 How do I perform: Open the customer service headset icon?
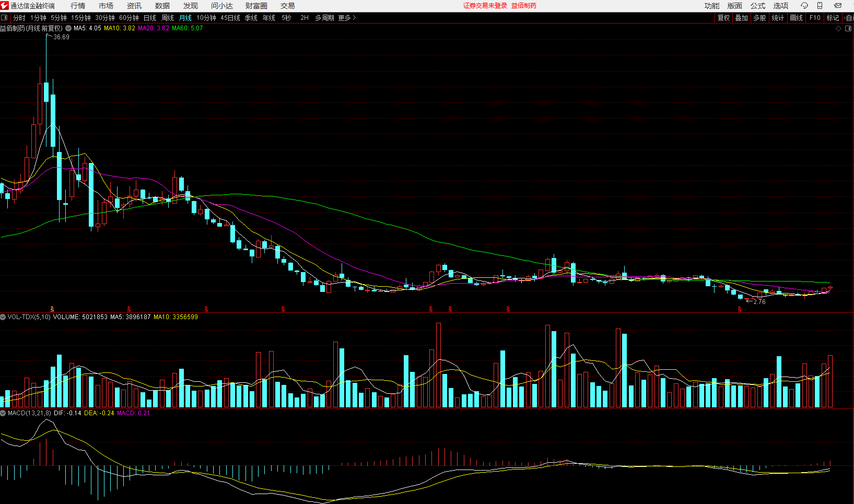pyautogui.click(x=804, y=6)
